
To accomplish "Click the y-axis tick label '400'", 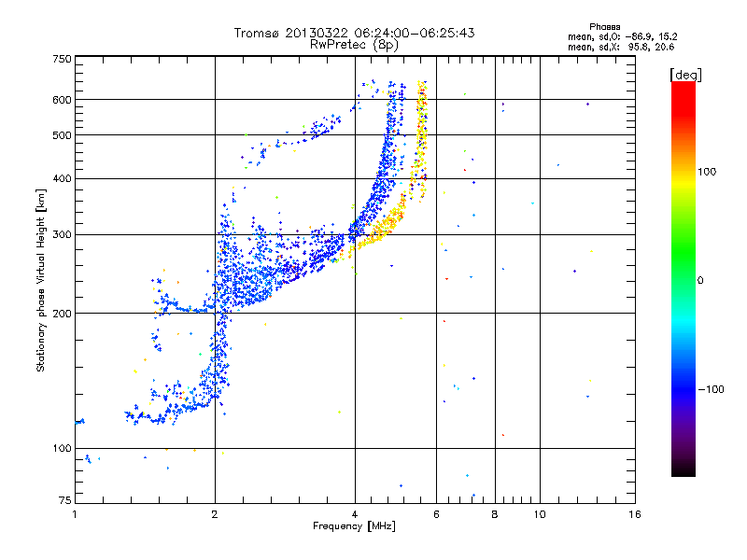I will (62, 178).
